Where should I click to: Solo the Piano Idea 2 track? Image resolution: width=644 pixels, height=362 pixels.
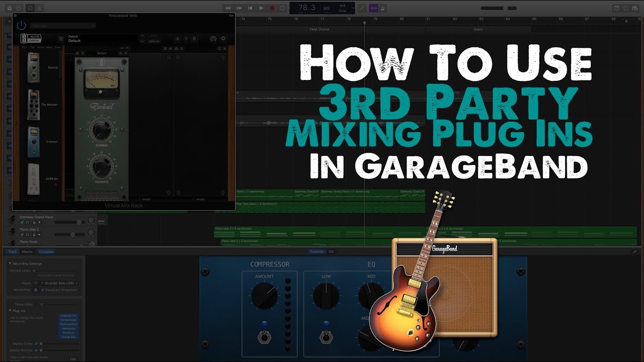[x=28, y=234]
